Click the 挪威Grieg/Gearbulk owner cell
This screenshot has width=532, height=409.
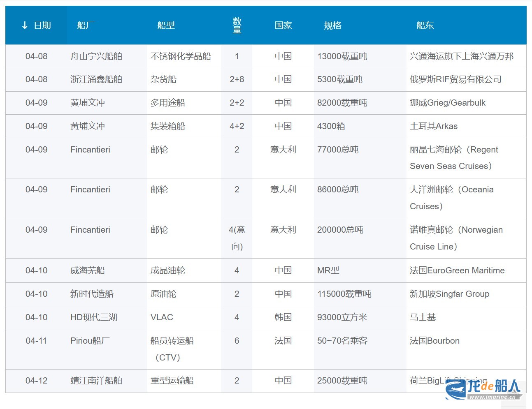(x=447, y=103)
